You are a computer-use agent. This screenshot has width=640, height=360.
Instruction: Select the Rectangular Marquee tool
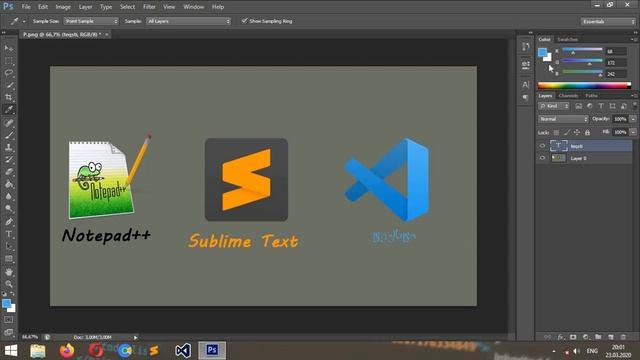(9, 61)
